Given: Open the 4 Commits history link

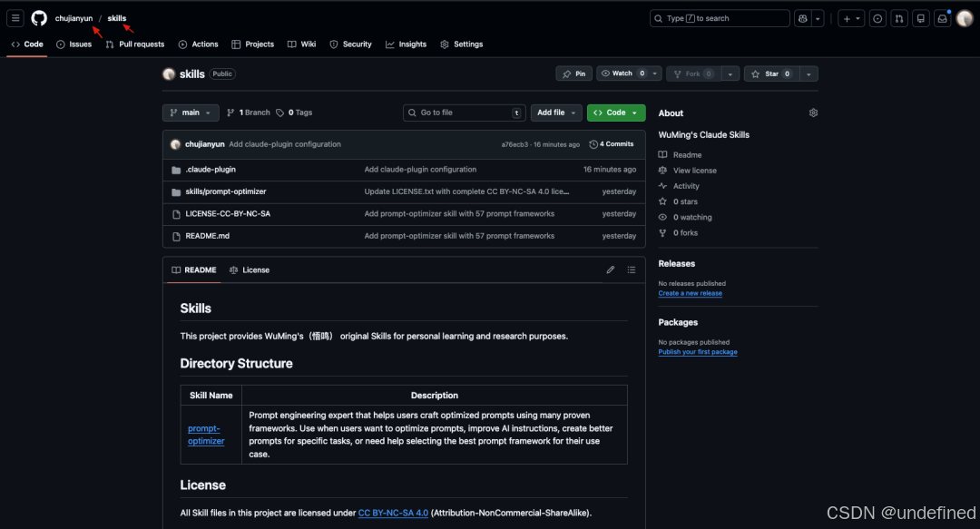Looking at the screenshot, I should pyautogui.click(x=612, y=144).
